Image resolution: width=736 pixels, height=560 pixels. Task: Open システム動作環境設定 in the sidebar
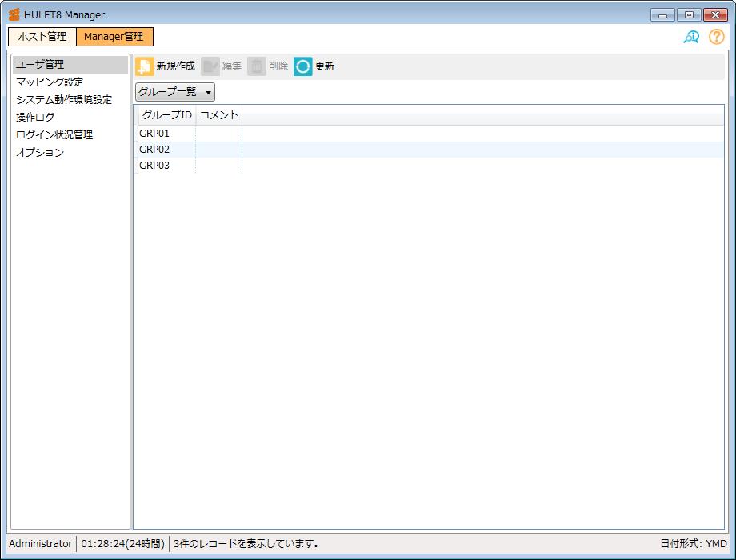pyautogui.click(x=64, y=100)
